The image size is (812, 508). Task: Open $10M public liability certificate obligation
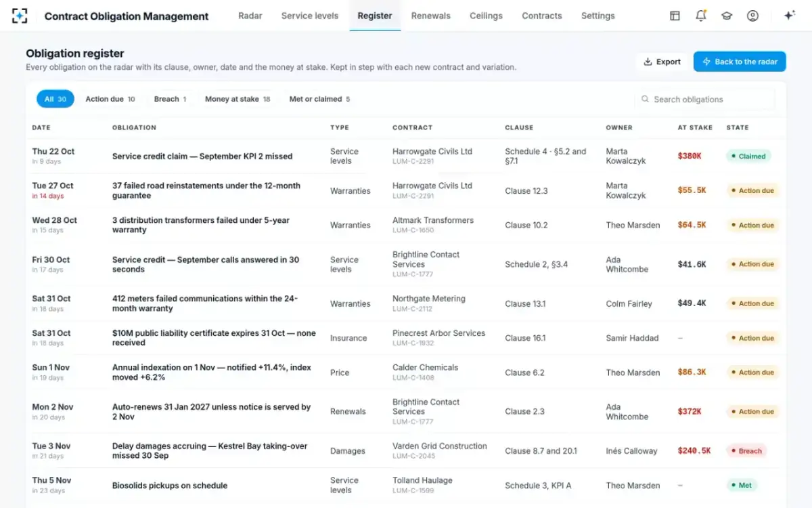pyautogui.click(x=406, y=338)
